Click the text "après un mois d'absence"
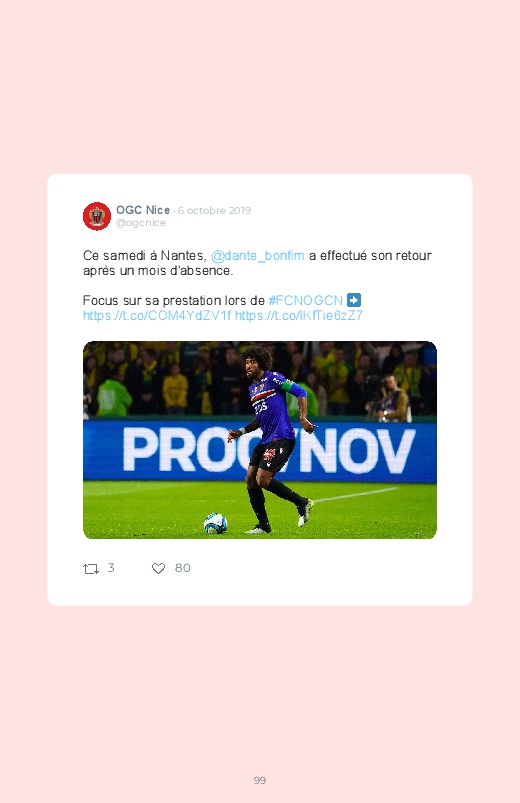The height and width of the screenshot is (803, 520). (158, 270)
